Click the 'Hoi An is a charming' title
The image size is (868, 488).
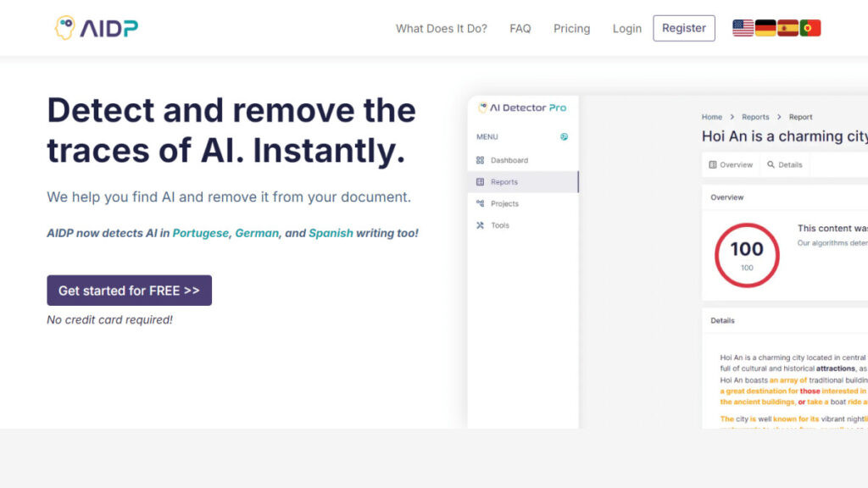[x=784, y=136]
